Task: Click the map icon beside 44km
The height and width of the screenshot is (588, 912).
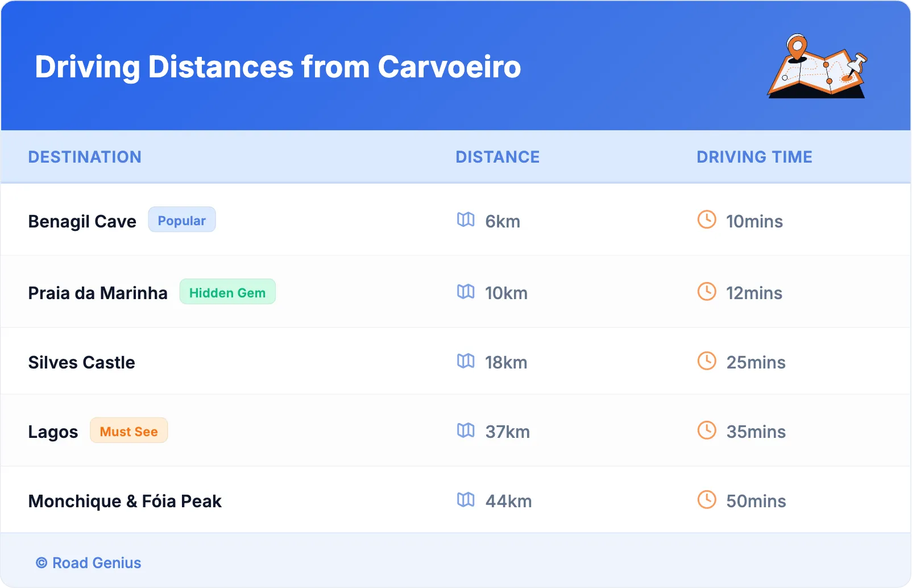Action: [466, 500]
